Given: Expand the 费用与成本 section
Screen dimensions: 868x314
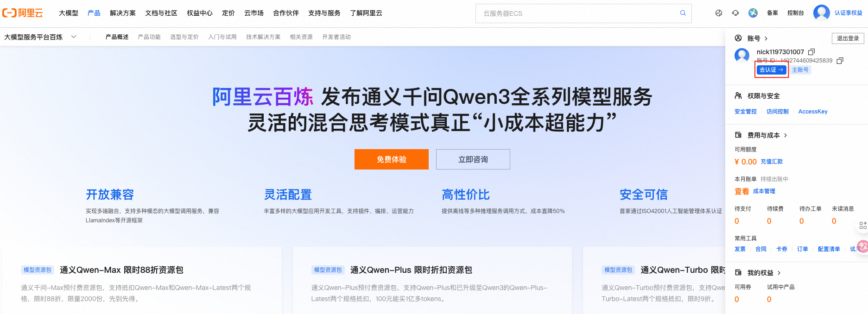Looking at the screenshot, I should point(786,135).
